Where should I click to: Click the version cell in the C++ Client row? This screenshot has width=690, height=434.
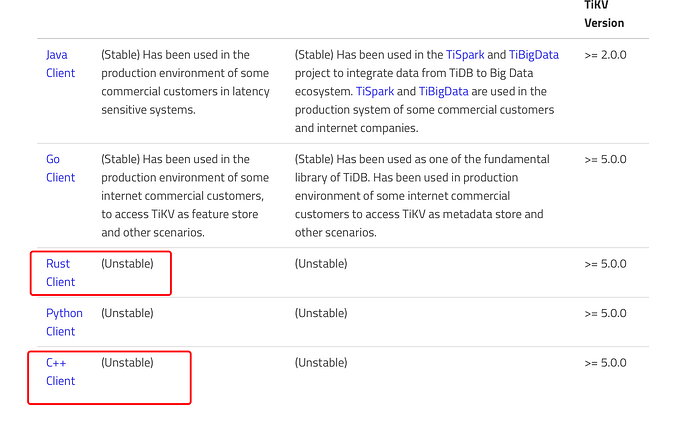point(605,363)
